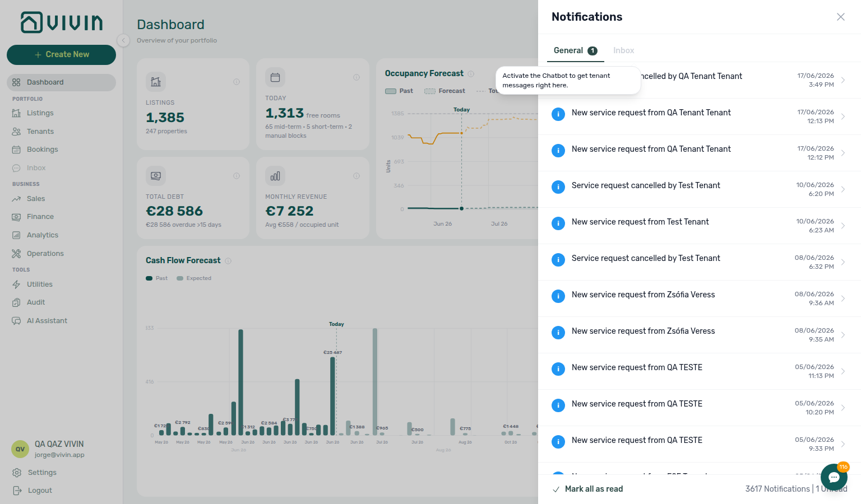Open the Settings gear icon
Viewport: 861px width, 504px height.
17,473
